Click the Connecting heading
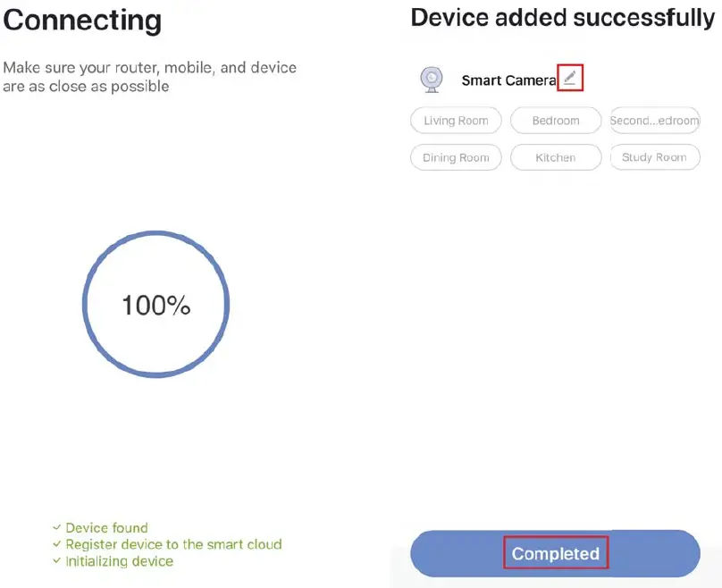The width and height of the screenshot is (722, 588). (82, 20)
